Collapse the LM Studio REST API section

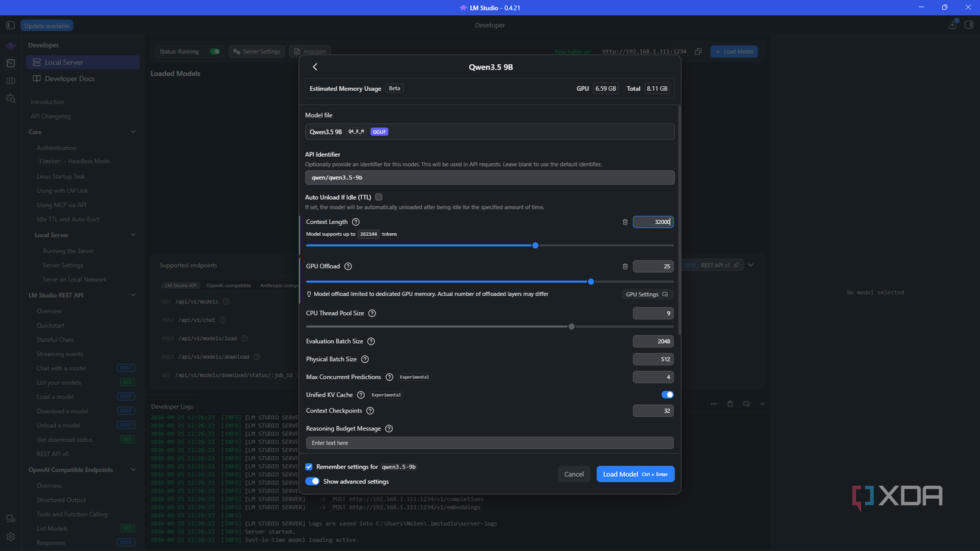[133, 295]
